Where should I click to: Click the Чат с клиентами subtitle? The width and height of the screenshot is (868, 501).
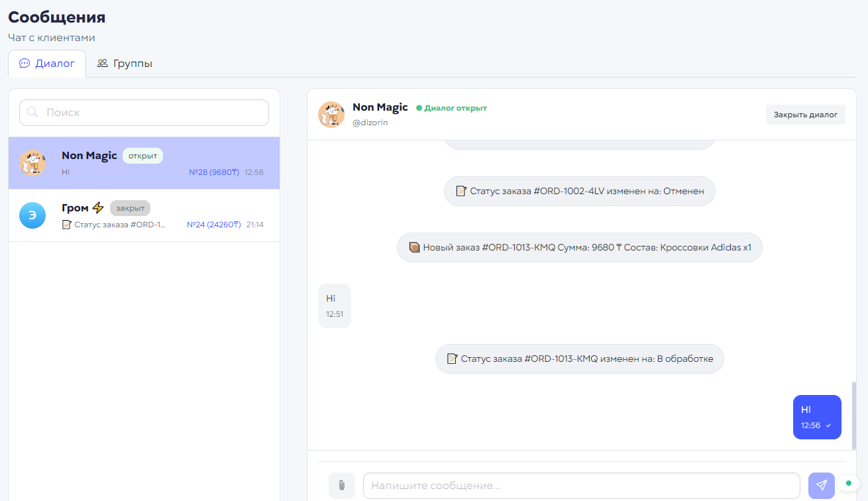click(x=52, y=38)
